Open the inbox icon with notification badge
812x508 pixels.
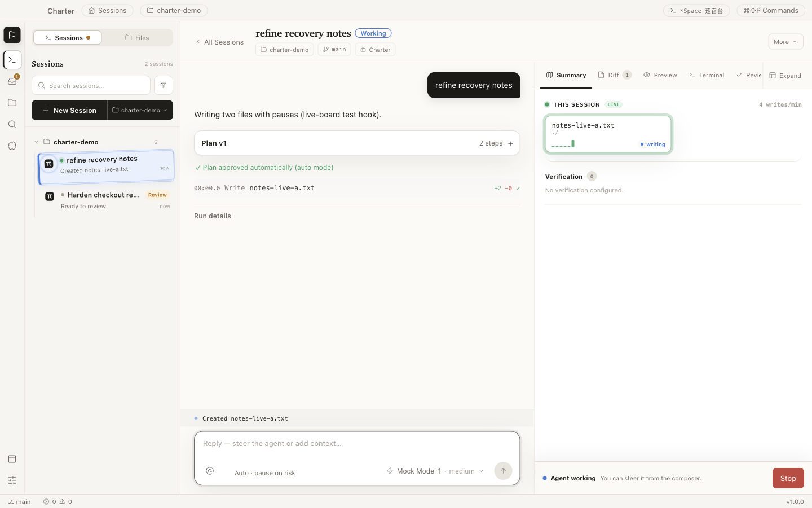pyautogui.click(x=12, y=81)
